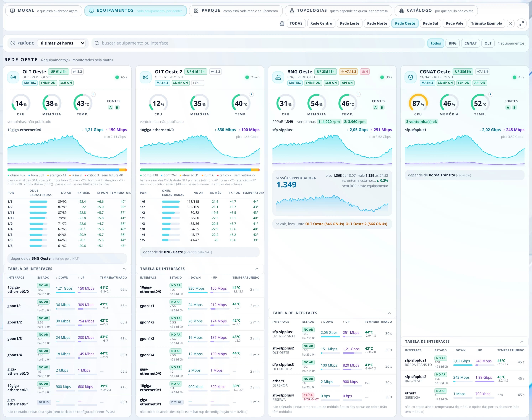532x420 pixels.
Task: Select the TODAS network filter
Action: (x=296, y=23)
